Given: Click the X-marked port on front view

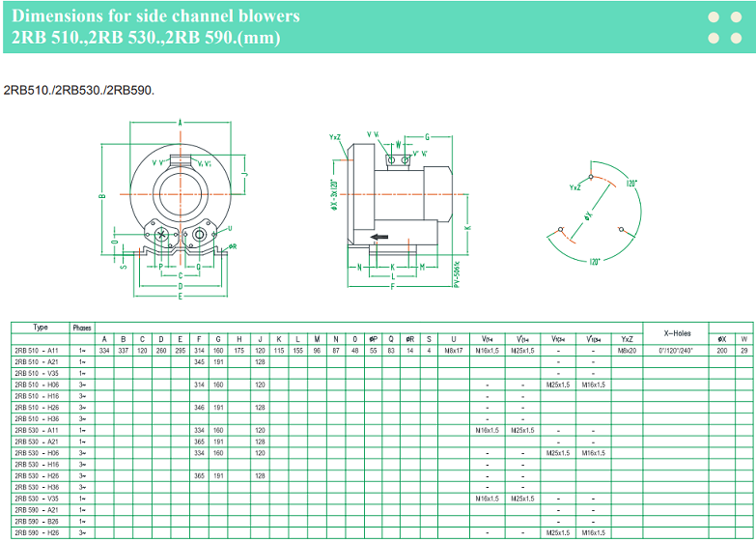Looking at the screenshot, I should (161, 236).
